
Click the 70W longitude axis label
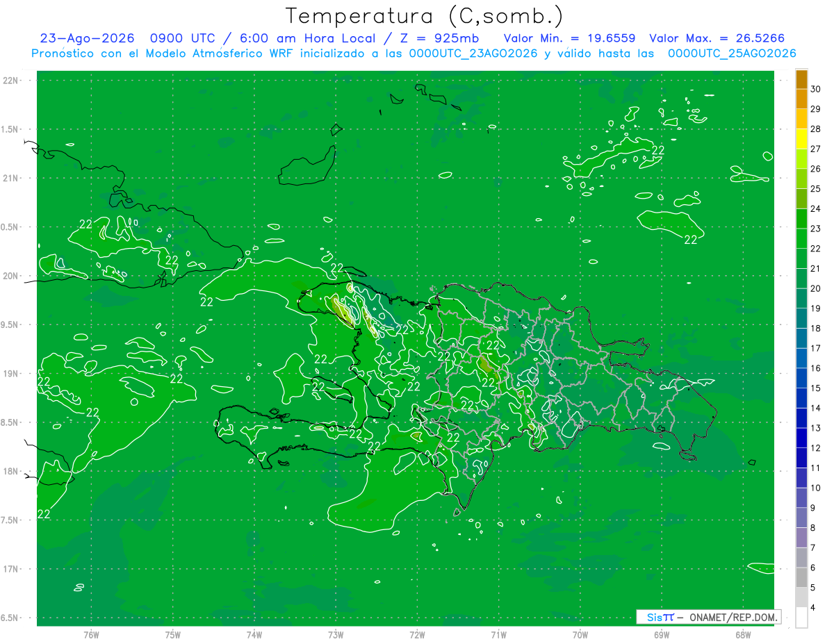tap(580, 634)
